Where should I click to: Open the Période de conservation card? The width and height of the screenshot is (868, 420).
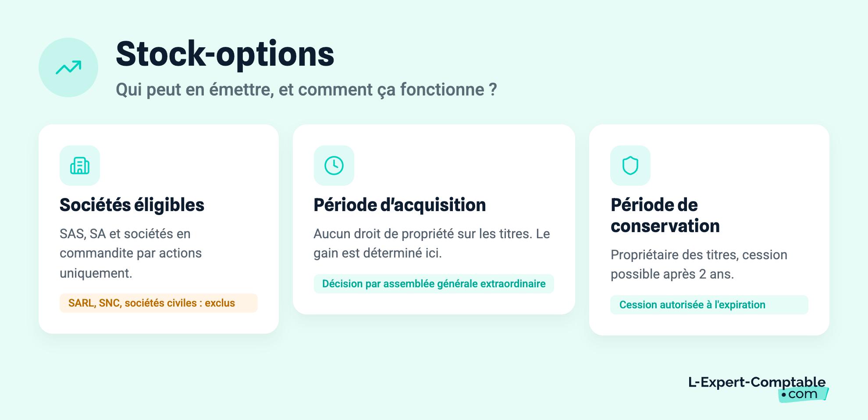[709, 230]
